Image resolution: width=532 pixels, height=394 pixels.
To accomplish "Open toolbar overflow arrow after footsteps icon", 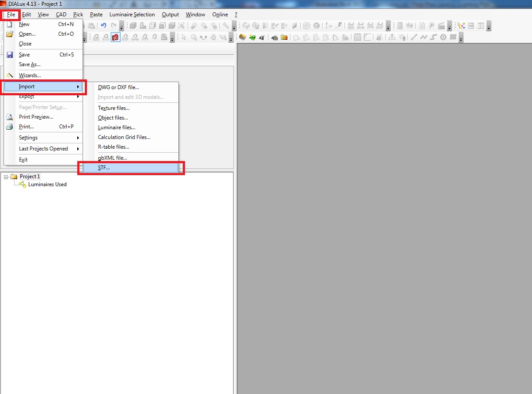I will coord(231,38).
